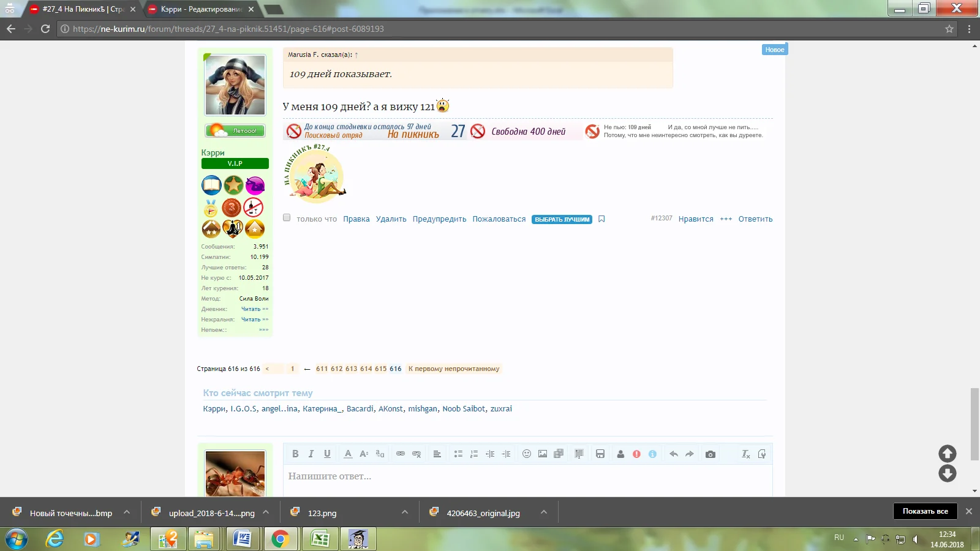Remove link with the unlink icon
The width and height of the screenshot is (980, 551).
tap(417, 454)
